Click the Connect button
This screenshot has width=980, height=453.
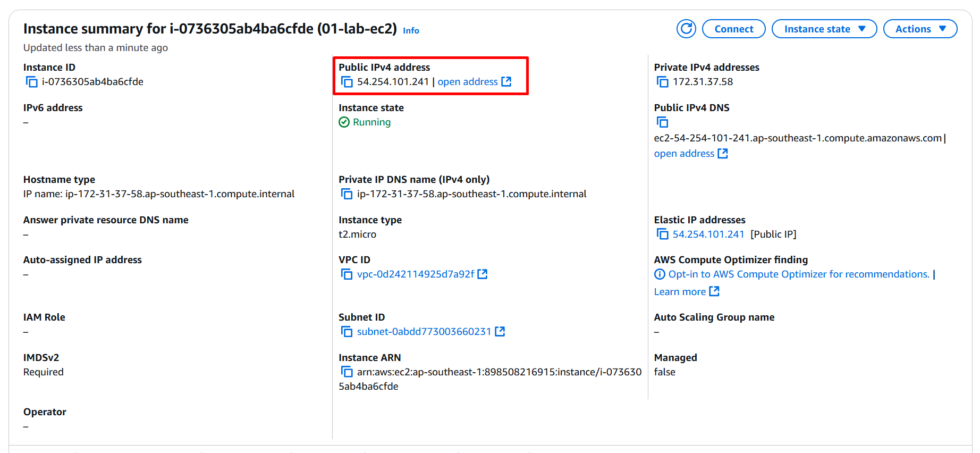[733, 29]
